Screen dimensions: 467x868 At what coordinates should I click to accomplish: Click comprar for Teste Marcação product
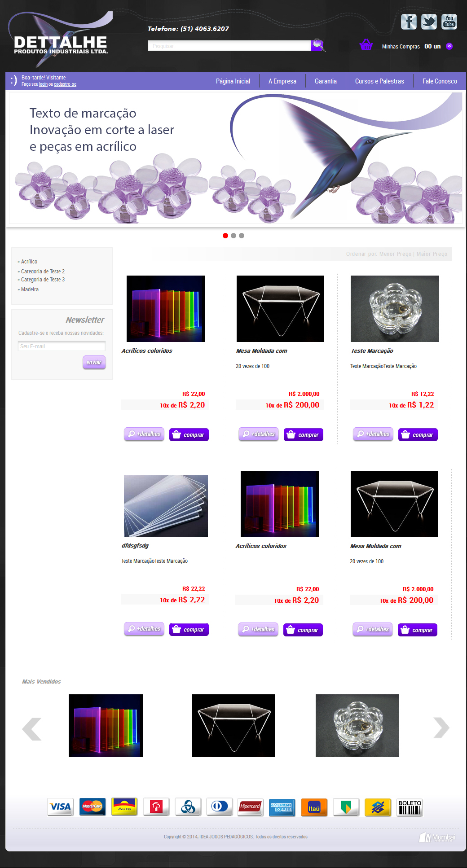point(418,434)
